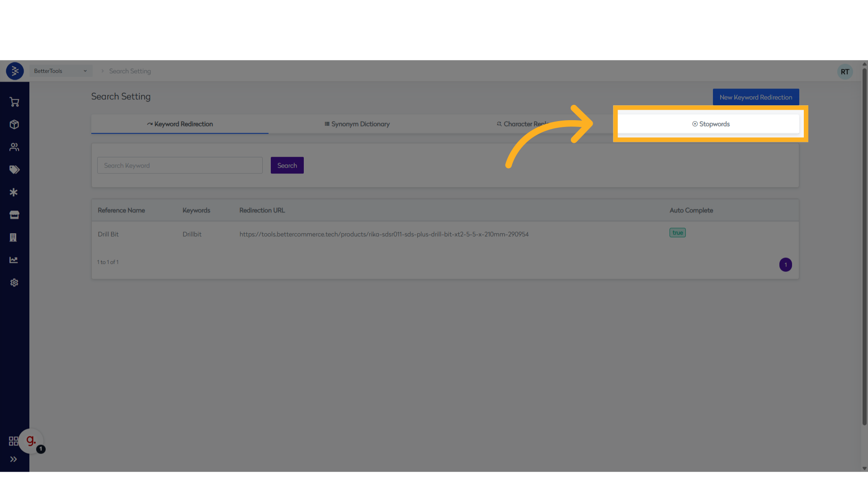Open the promotions tags sidebar icon
The width and height of the screenshot is (868, 488).
pos(14,170)
